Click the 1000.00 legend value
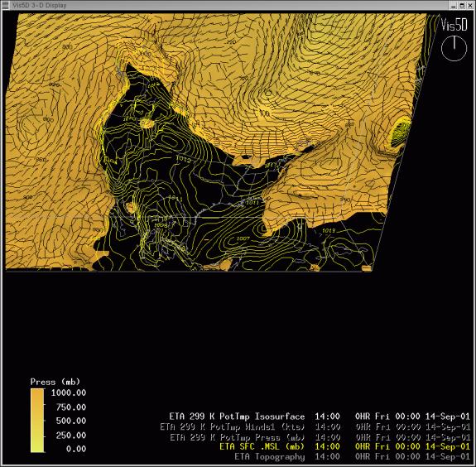This screenshot has height=467, width=476. pos(69,393)
